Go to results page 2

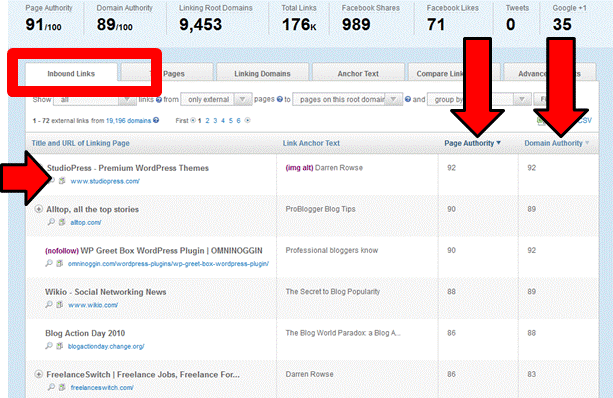207,120
